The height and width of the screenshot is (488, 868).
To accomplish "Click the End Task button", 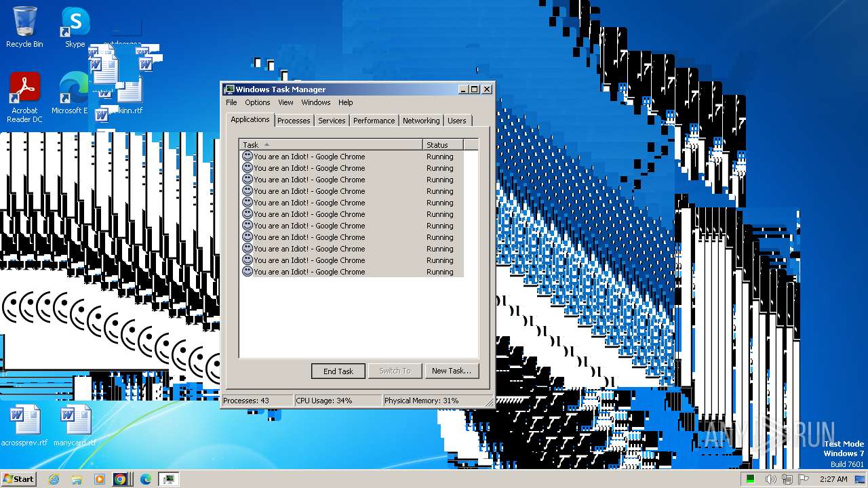I will tap(338, 371).
